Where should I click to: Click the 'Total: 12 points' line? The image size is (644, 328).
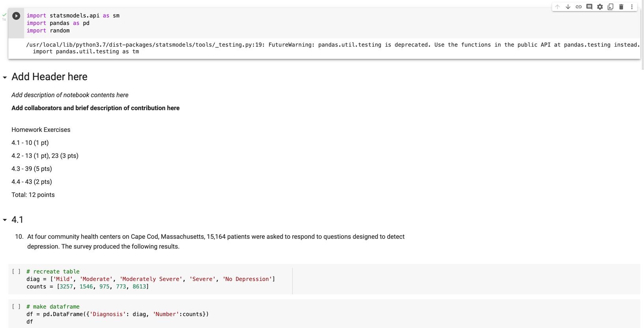pyautogui.click(x=33, y=195)
